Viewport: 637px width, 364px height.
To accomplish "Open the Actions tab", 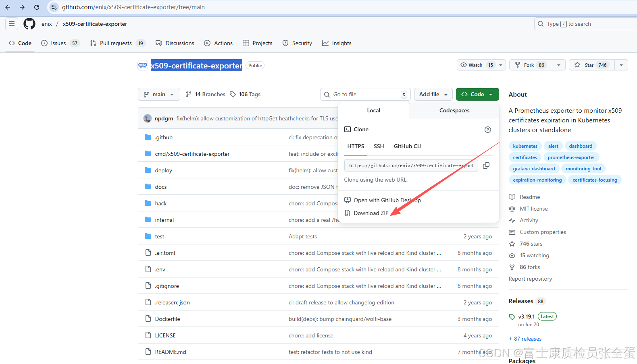I will pyautogui.click(x=219, y=43).
